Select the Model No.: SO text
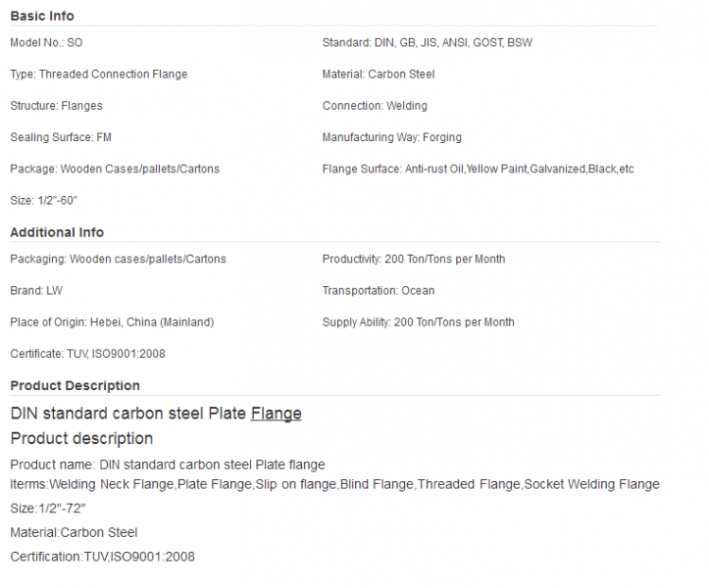Image resolution: width=709 pixels, height=588 pixels. tap(46, 42)
